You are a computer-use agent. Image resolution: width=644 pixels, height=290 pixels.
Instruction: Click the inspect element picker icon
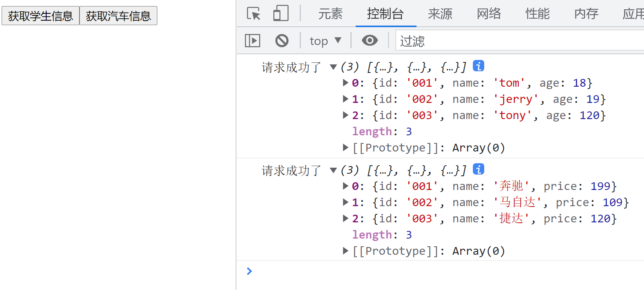tap(254, 14)
